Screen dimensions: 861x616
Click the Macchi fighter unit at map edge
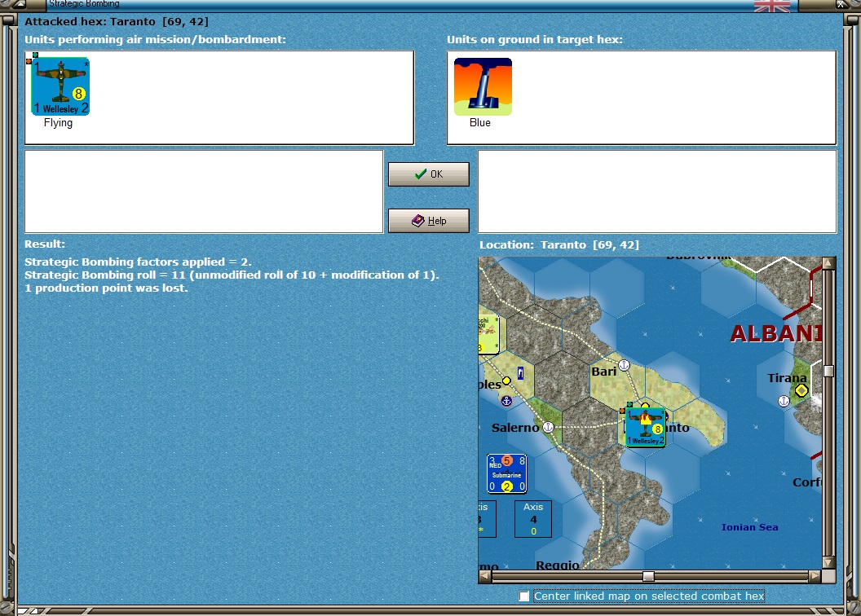coord(488,334)
